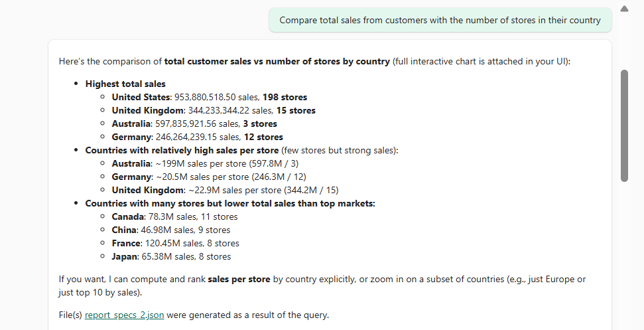Select the 'Highest total sales' heading
Screen dimensions: 644x330
[125, 84]
